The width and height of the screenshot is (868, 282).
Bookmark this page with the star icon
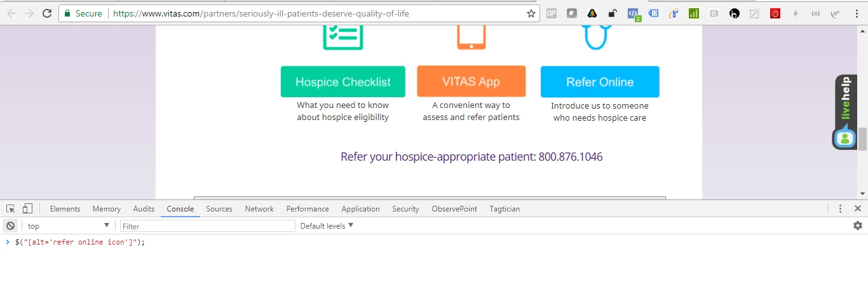(531, 13)
